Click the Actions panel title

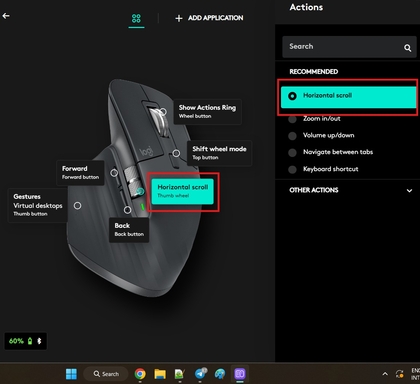click(x=306, y=7)
